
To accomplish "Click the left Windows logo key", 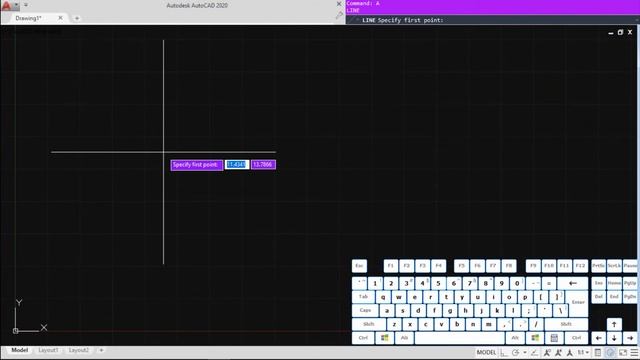I will (384, 338).
